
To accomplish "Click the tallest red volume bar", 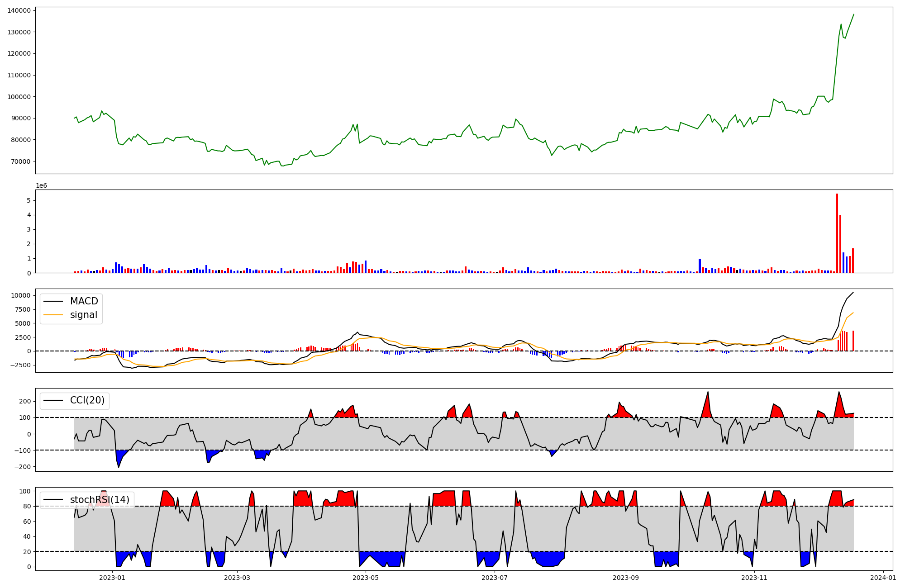I will click(837, 233).
